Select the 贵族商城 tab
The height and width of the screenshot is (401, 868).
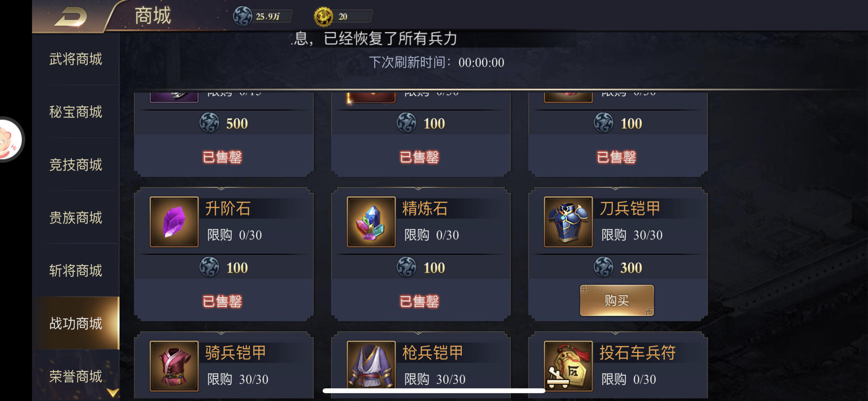[76, 217]
